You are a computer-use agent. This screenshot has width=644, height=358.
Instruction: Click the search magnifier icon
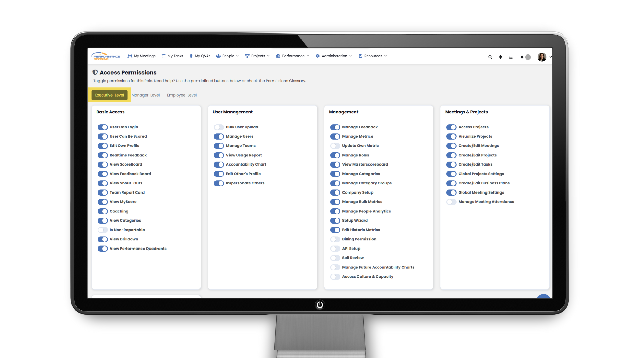coord(490,57)
